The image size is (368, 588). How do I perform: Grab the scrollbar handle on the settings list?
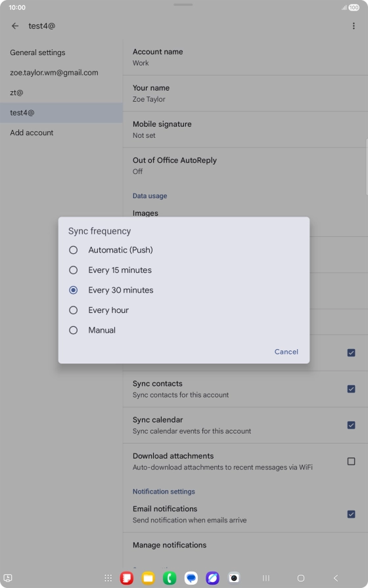367,167
